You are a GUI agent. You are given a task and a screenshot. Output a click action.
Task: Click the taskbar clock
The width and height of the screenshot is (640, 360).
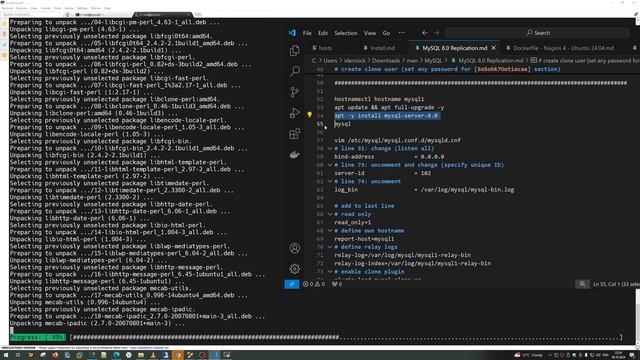[618, 355]
